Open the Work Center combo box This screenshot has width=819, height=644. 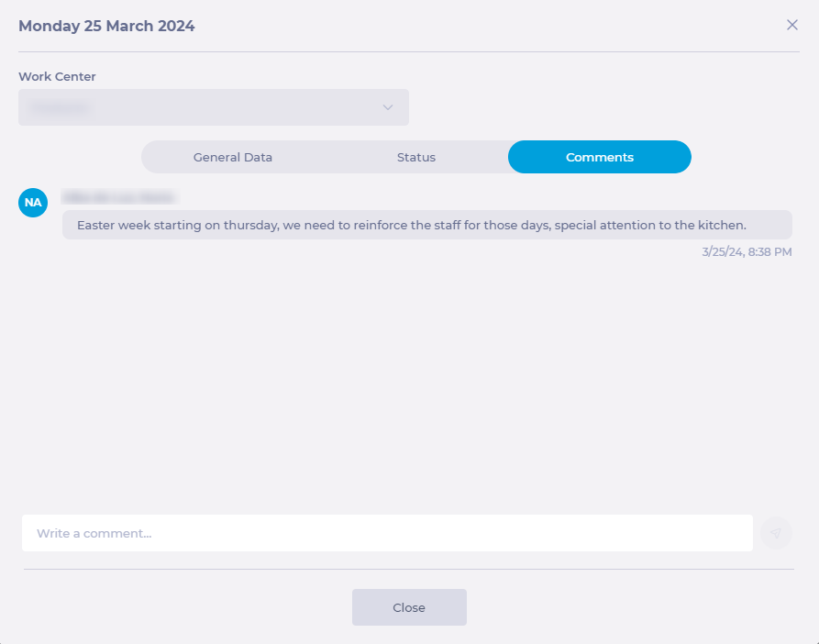coord(213,107)
